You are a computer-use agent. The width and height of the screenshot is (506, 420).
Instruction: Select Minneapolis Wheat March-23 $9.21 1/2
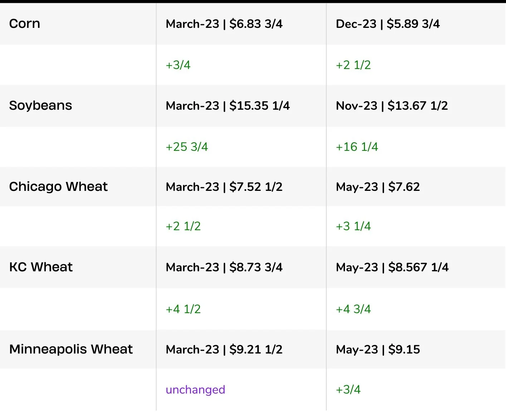224,350
